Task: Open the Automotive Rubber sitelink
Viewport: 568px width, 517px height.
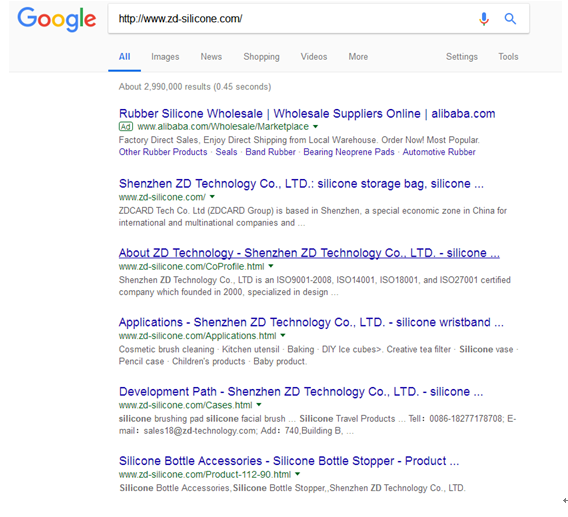Action: pyautogui.click(x=439, y=152)
